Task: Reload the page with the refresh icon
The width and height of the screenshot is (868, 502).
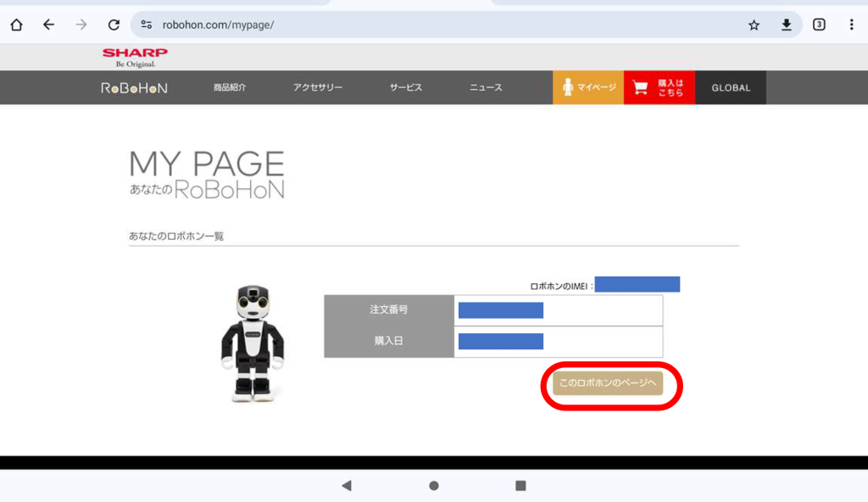Action: (x=114, y=25)
